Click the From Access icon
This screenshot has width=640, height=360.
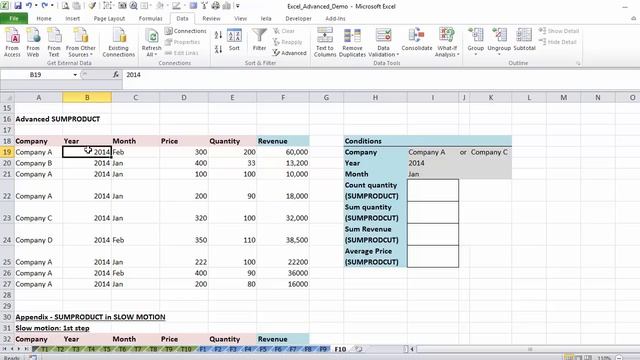pos(12,42)
